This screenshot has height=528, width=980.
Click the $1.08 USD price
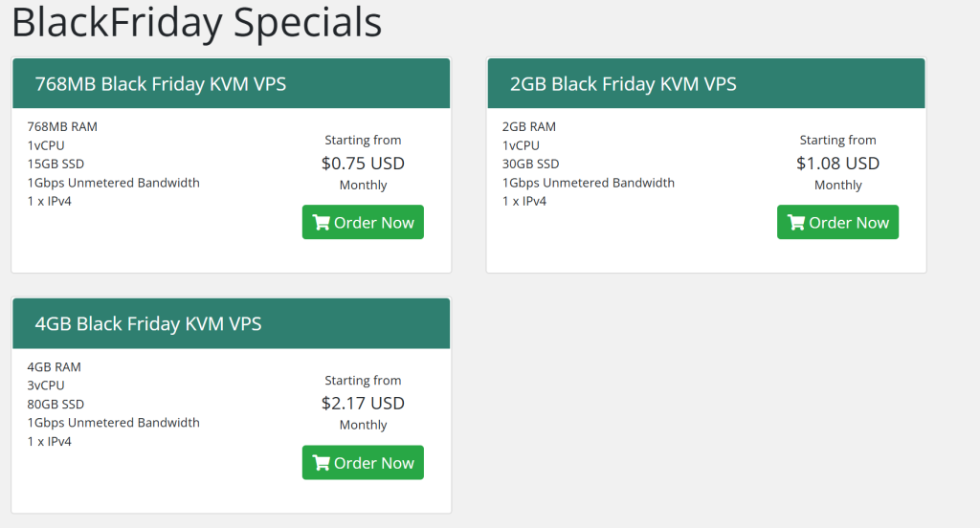click(x=837, y=163)
